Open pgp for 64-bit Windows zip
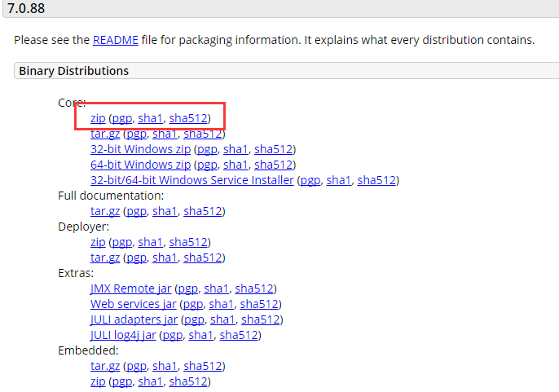Image resolution: width=559 pixels, height=392 pixels. click(207, 165)
